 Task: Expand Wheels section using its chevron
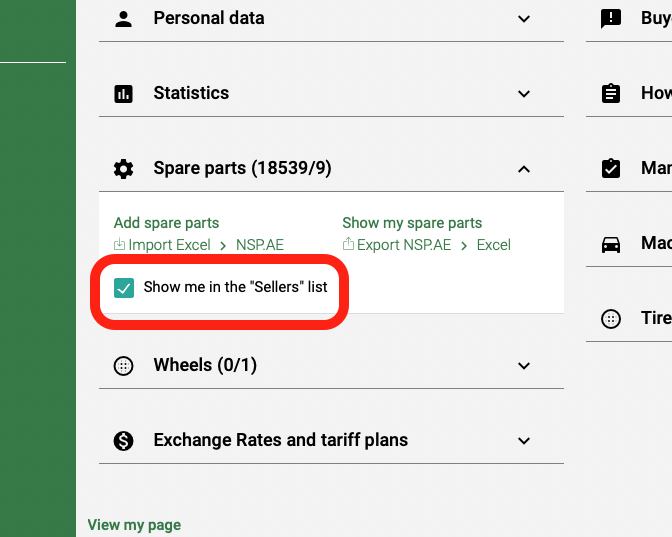(x=524, y=366)
